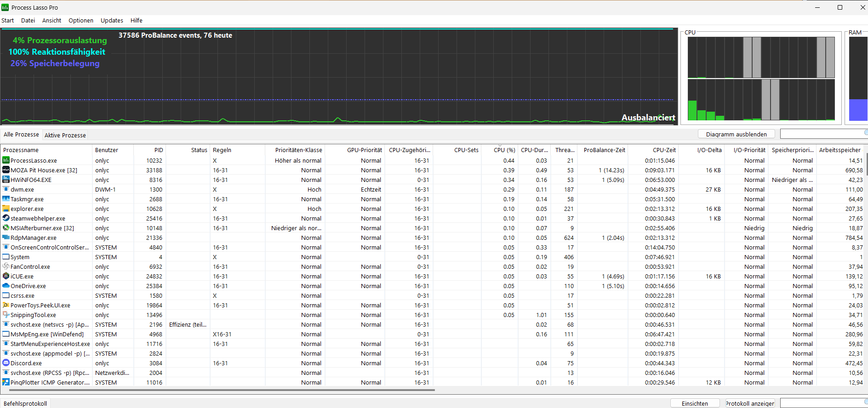Click the Taskmgr.exe process icon
The height and width of the screenshot is (408, 868).
[6, 199]
